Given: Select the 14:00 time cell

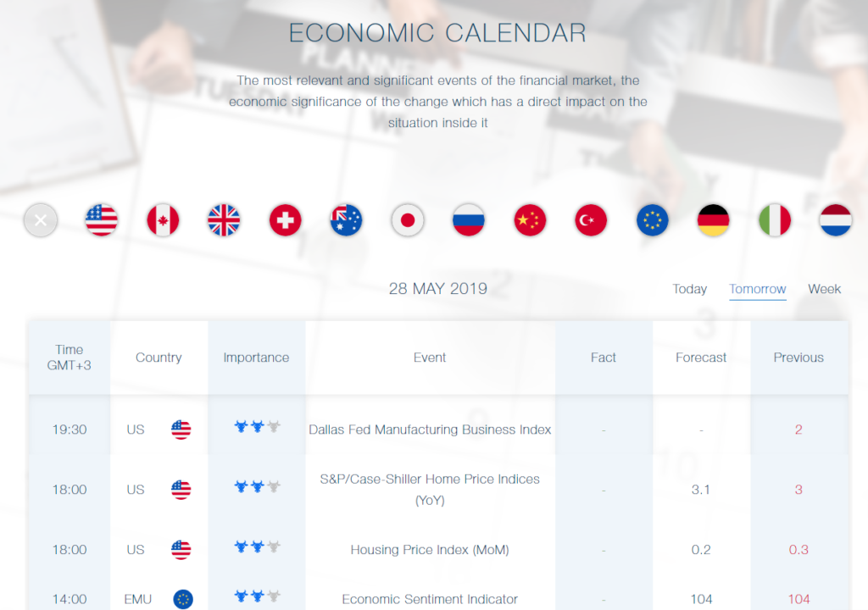Looking at the screenshot, I should 70,599.
